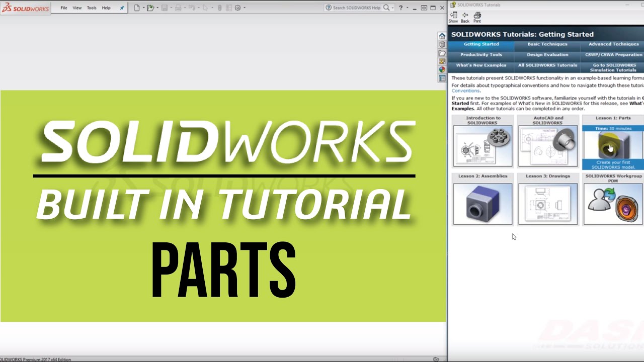Screen dimensions: 644x362
Task: Click 'Create your first SOLIDWORKS model.' caption
Action: point(613,165)
